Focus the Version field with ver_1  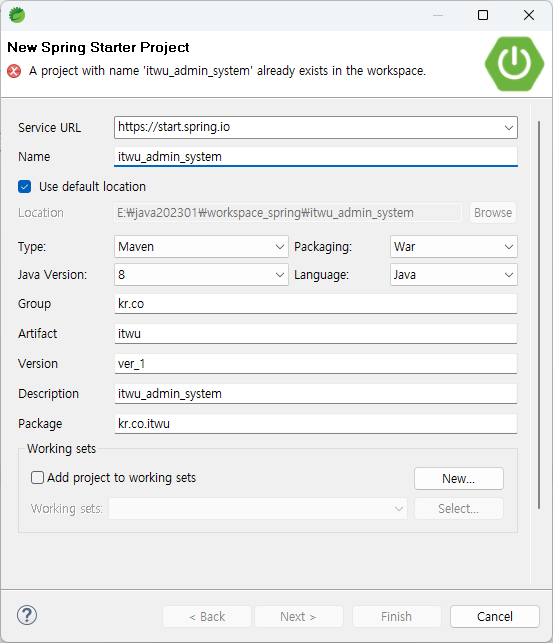click(316, 364)
